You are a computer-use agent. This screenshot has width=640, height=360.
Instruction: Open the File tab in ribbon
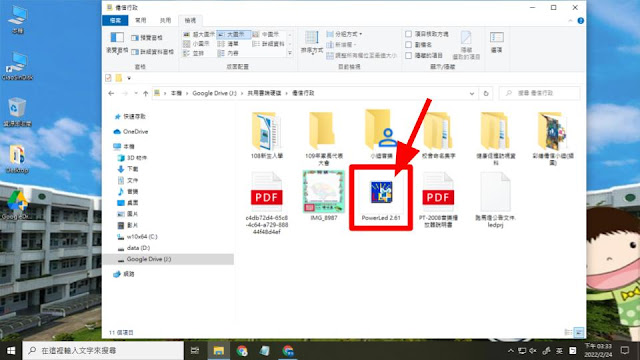click(x=115, y=20)
